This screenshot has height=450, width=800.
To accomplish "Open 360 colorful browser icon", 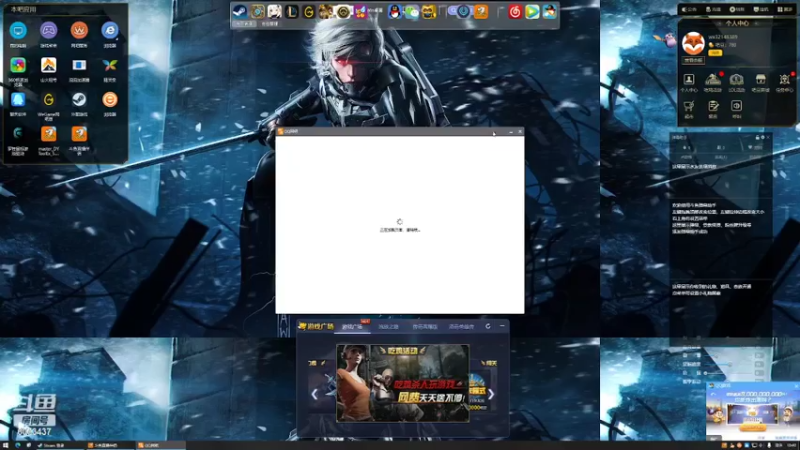I will 18,65.
